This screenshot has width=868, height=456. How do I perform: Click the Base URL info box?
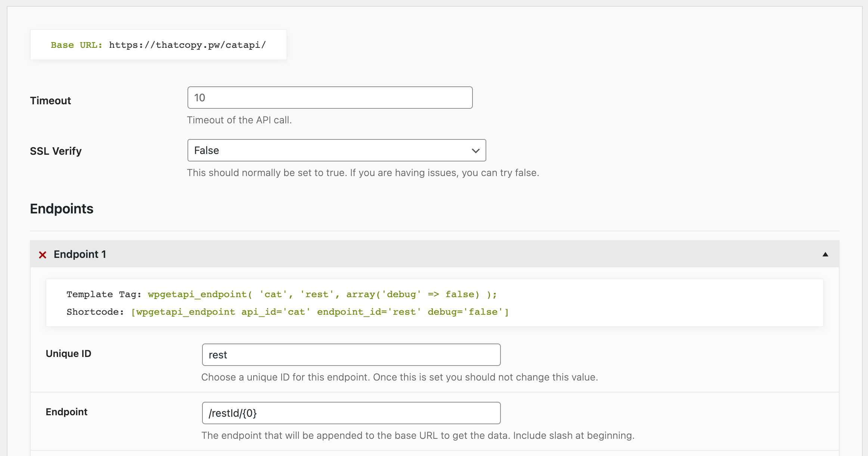click(x=158, y=44)
